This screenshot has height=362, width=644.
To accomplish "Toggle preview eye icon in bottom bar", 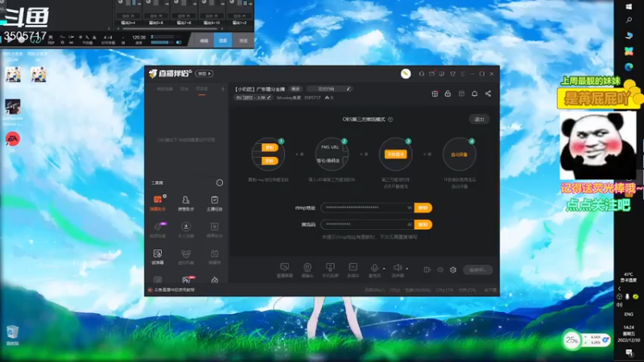I will click(440, 269).
